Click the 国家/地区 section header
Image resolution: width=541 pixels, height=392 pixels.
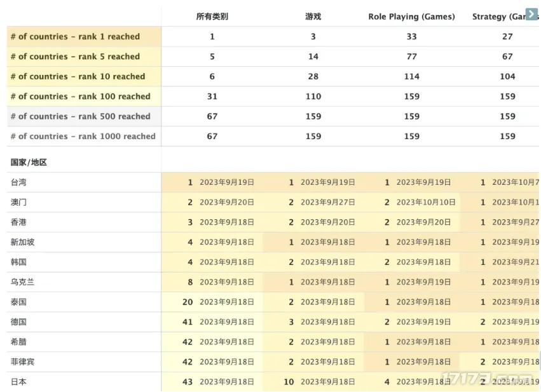[29, 163]
